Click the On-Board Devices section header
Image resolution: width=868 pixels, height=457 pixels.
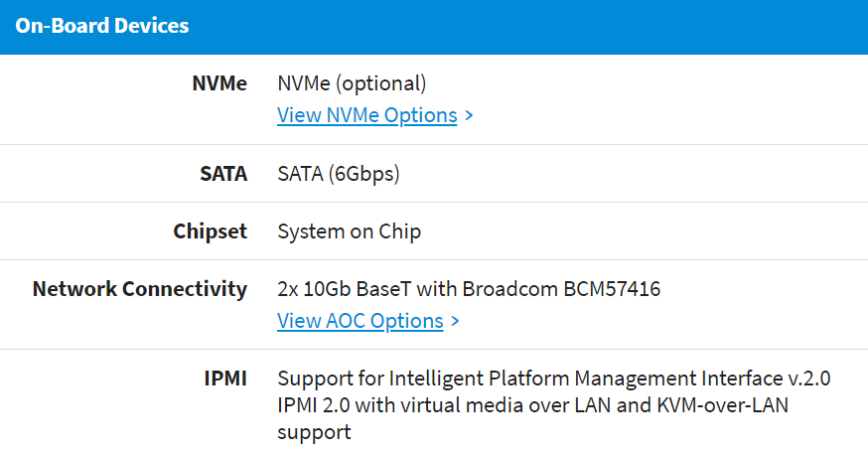coord(101,26)
